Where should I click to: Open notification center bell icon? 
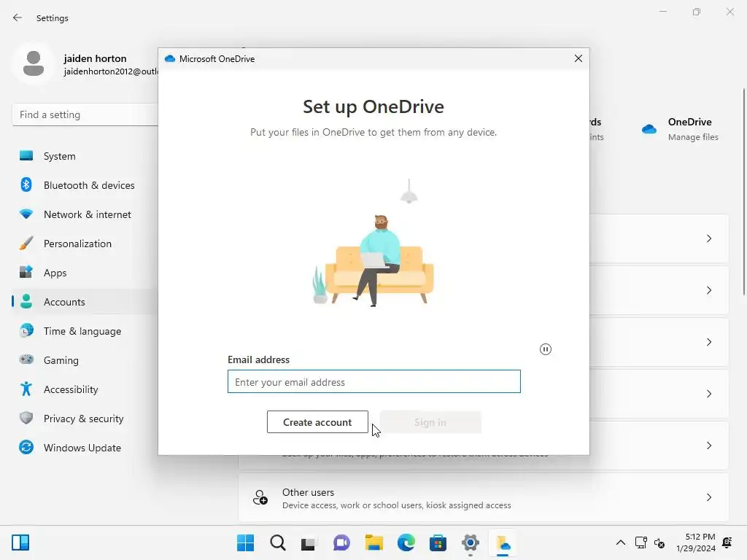point(727,542)
